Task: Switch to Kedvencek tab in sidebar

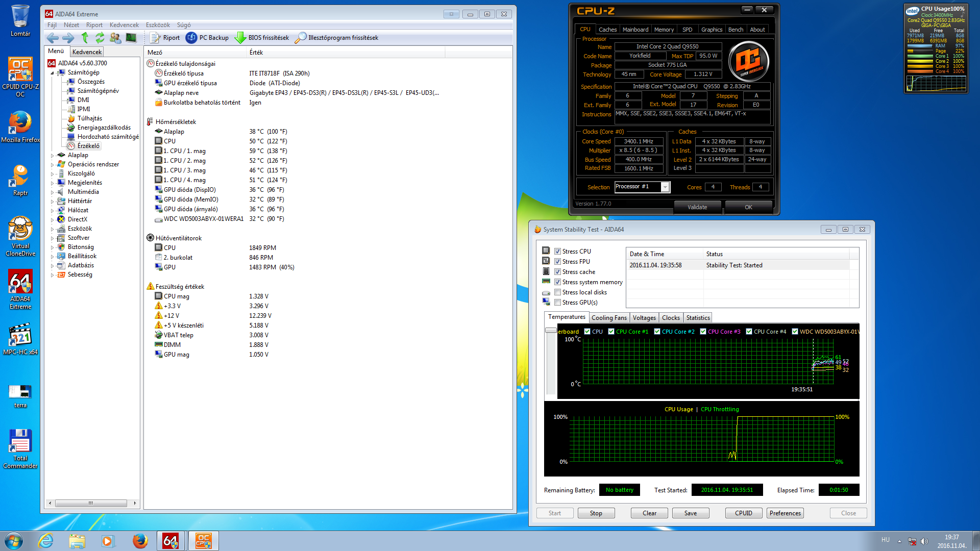Action: pos(87,52)
